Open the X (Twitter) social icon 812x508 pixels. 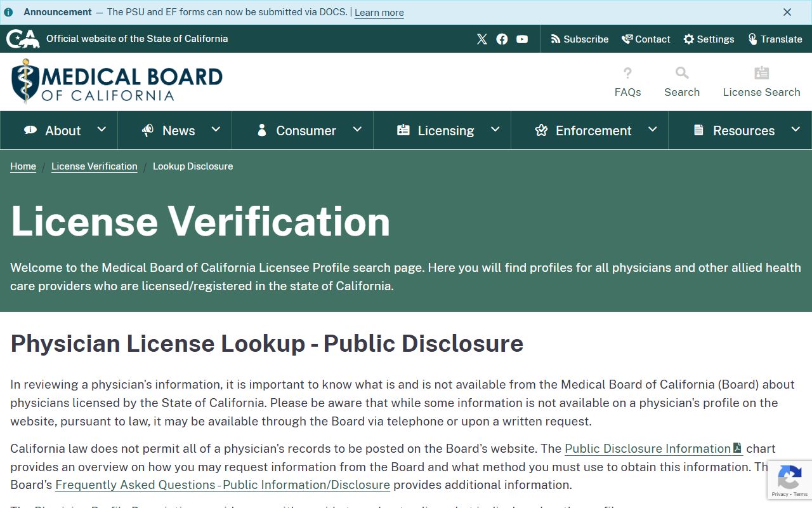click(x=482, y=39)
